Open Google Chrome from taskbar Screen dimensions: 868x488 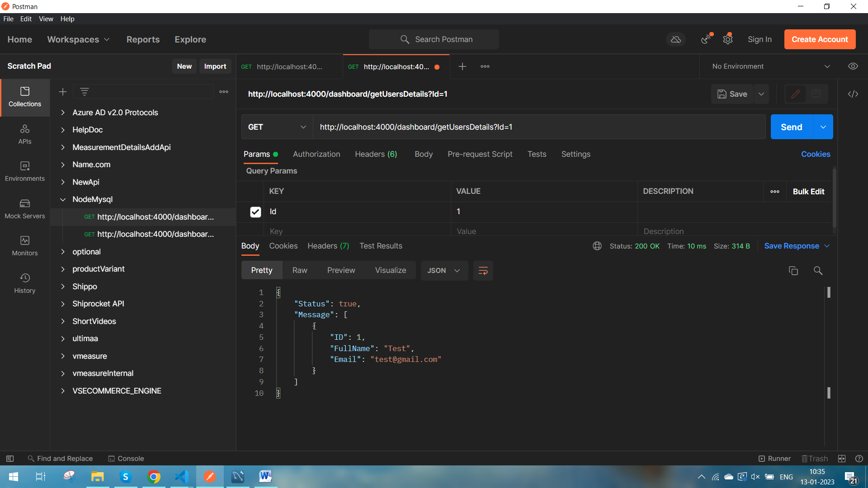(x=154, y=476)
